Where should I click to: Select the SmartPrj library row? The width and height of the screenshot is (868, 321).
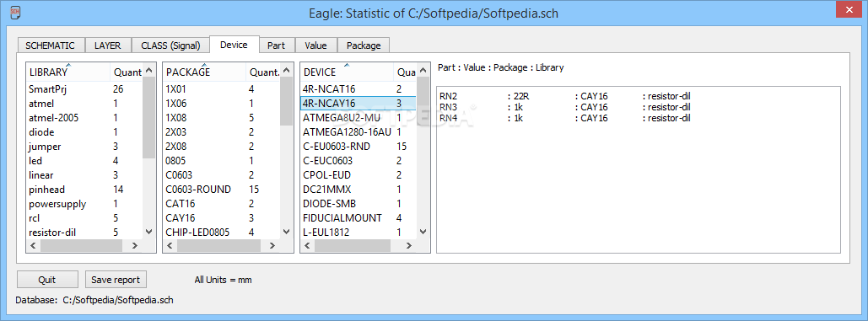84,88
